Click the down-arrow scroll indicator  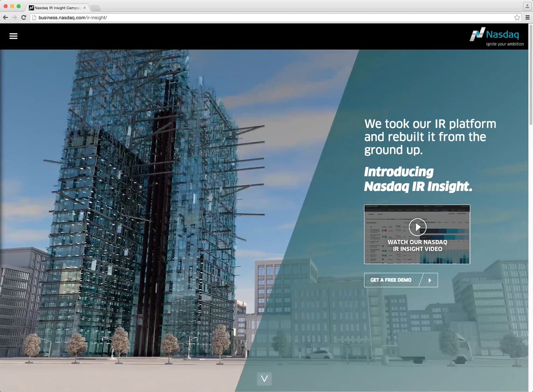(x=264, y=378)
